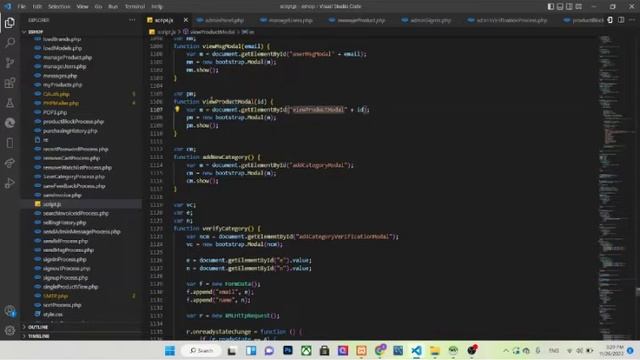640x360 pixels.
Task: Open sortProcess.php in Explorer
Action: [x=62, y=305]
